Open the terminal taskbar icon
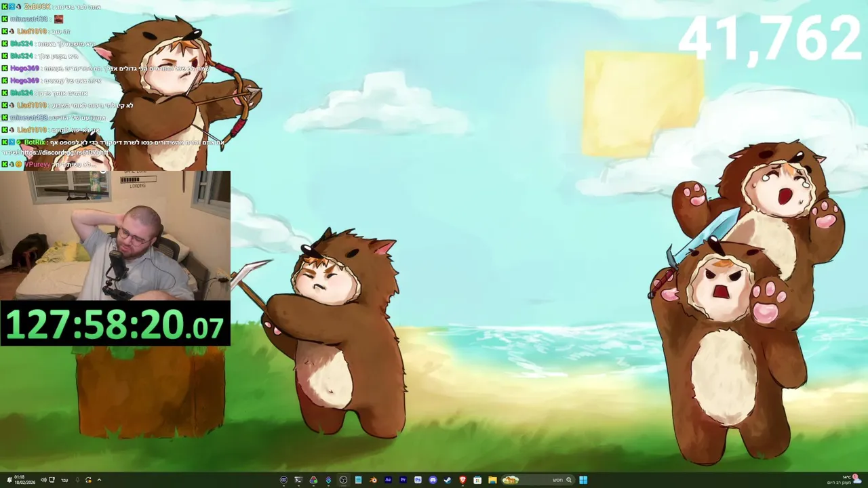Image resolution: width=868 pixels, height=488 pixels. (298, 480)
